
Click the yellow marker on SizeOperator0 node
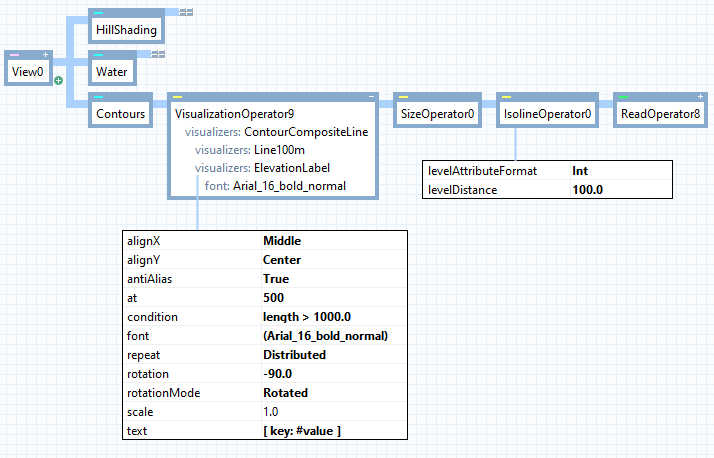coord(403,97)
